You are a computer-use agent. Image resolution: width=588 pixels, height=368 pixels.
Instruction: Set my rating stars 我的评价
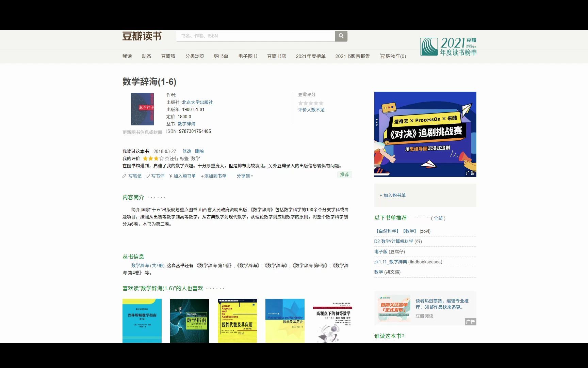point(156,158)
